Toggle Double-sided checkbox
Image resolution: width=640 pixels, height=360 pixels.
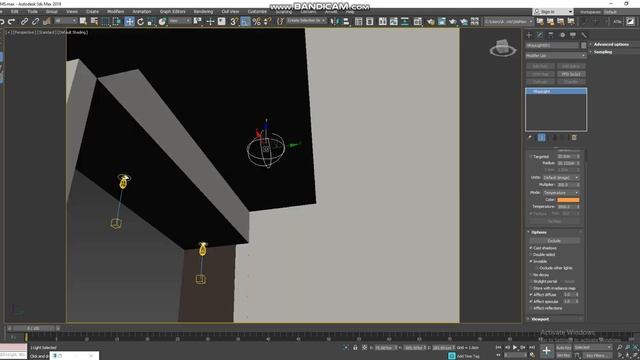(x=531, y=255)
